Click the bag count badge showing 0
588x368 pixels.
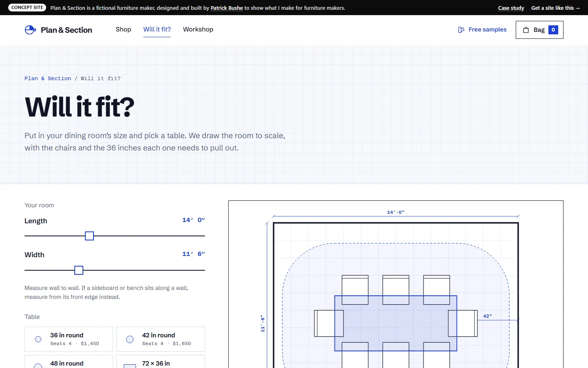coord(553,30)
